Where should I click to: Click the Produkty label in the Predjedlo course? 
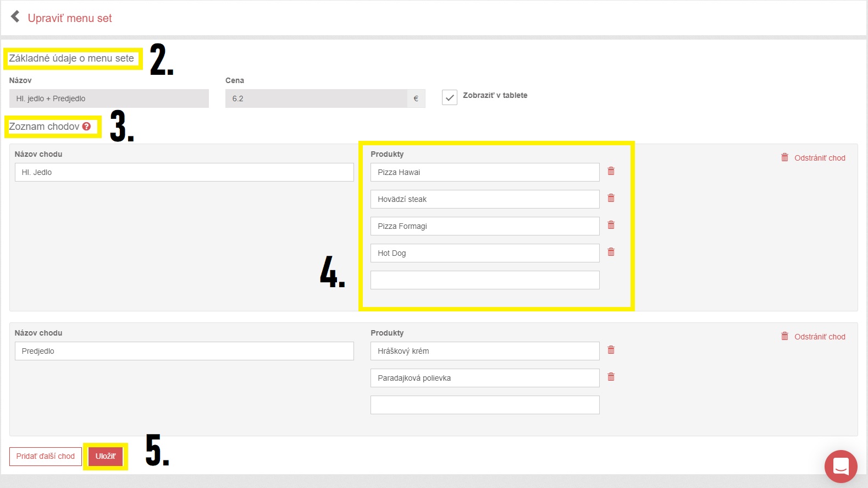(387, 333)
